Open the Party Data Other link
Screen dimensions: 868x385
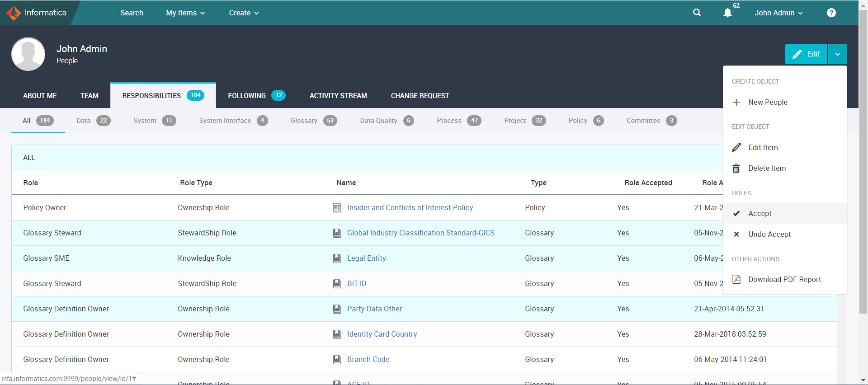point(374,309)
